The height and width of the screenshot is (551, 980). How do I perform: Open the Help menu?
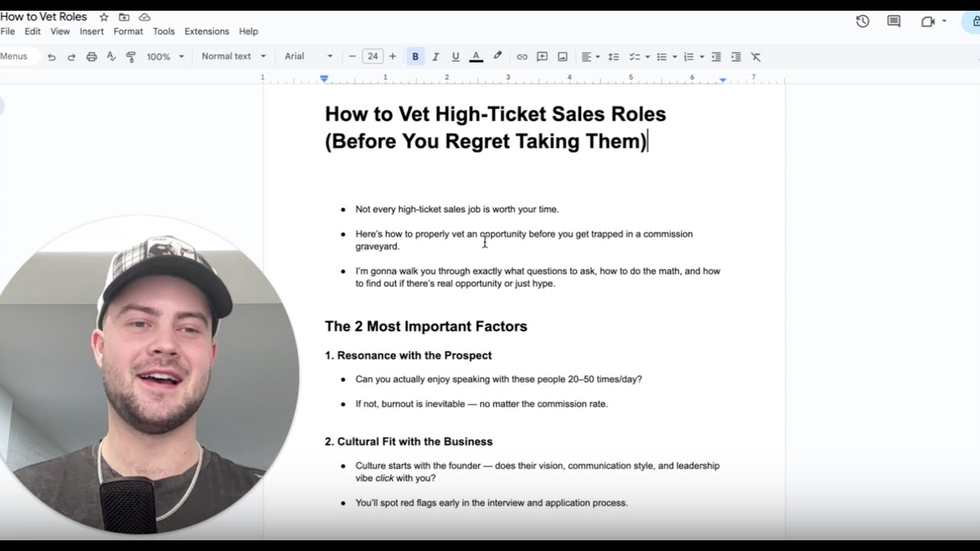pyautogui.click(x=248, y=31)
